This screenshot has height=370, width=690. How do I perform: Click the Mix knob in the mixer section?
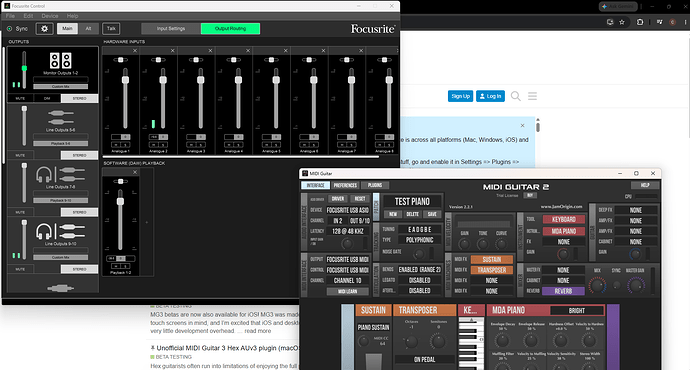(x=597, y=286)
